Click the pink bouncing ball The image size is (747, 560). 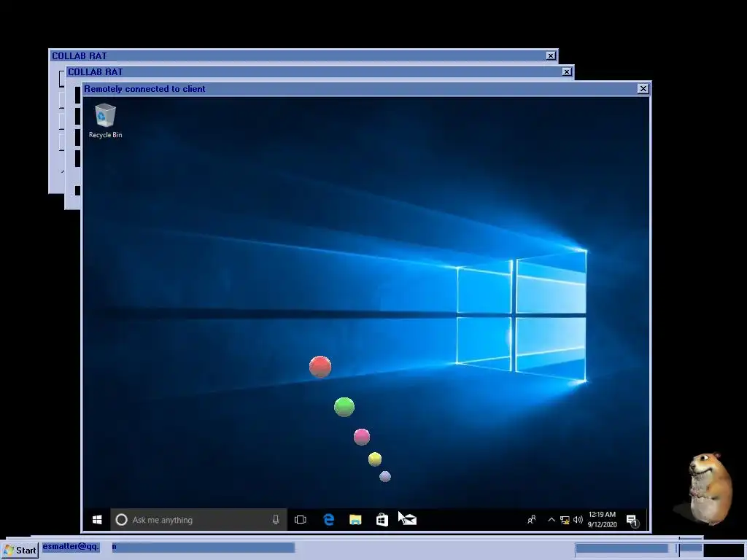click(362, 437)
